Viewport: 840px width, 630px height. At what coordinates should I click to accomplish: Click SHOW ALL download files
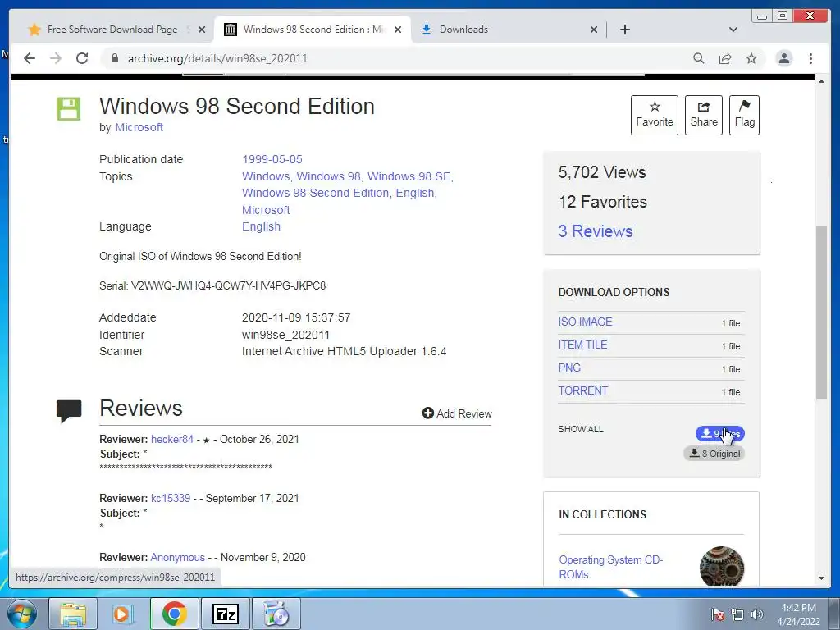click(x=581, y=429)
